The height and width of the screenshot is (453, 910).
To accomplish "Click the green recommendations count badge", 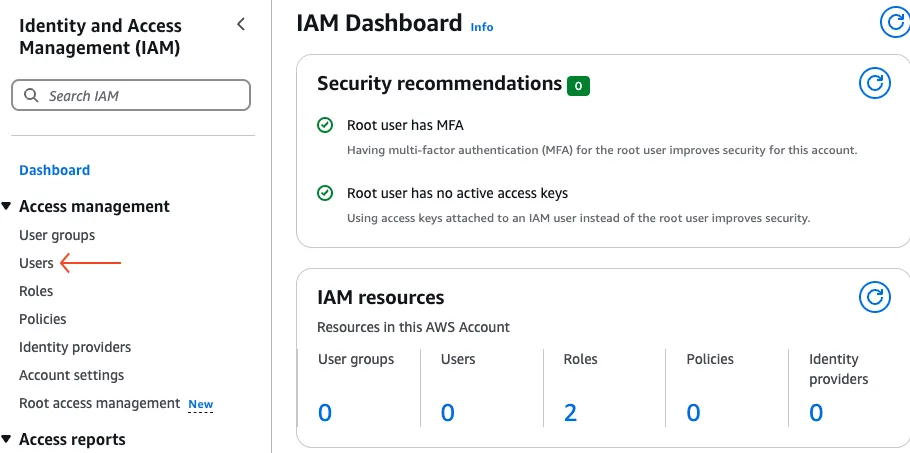I will coord(578,86).
